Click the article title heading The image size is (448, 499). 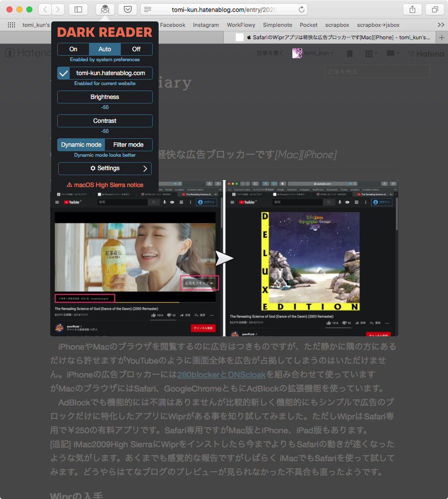[x=247, y=155]
